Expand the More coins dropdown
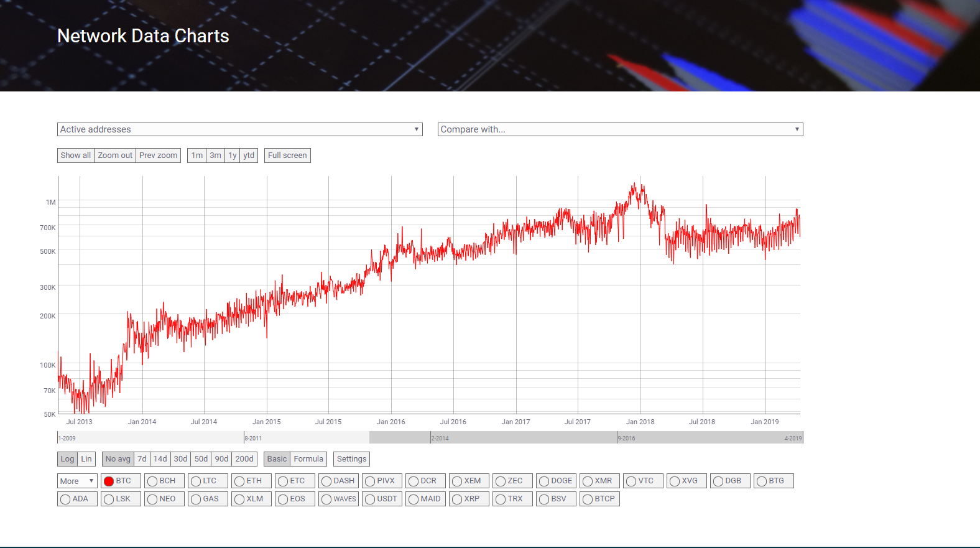980x548 pixels. (77, 481)
